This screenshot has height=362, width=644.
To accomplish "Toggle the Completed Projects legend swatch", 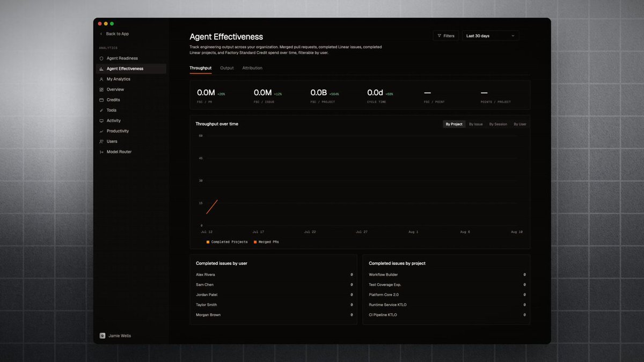I will point(208,242).
